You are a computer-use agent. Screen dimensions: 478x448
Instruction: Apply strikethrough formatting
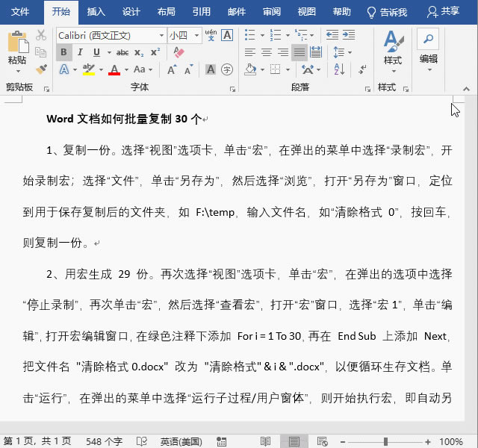click(x=122, y=52)
